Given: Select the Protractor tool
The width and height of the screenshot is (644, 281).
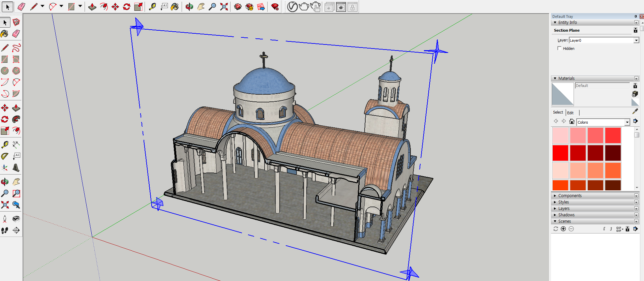Looking at the screenshot, I should (5, 156).
